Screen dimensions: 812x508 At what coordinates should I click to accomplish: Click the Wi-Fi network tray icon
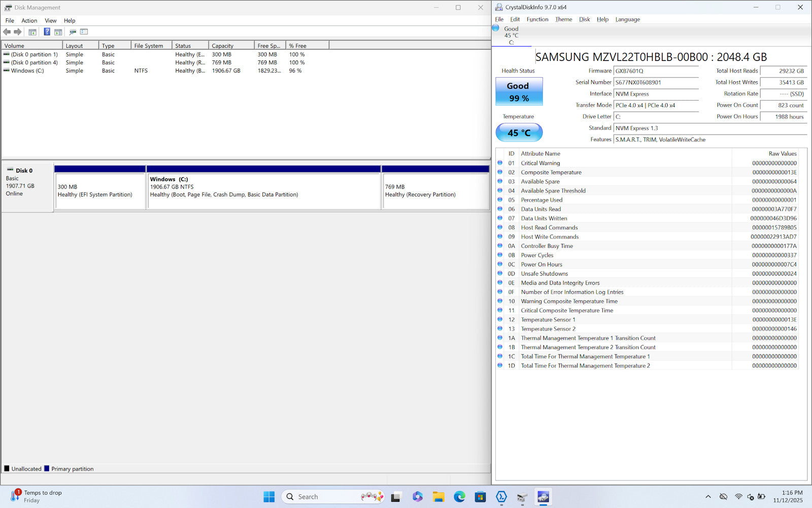738,497
